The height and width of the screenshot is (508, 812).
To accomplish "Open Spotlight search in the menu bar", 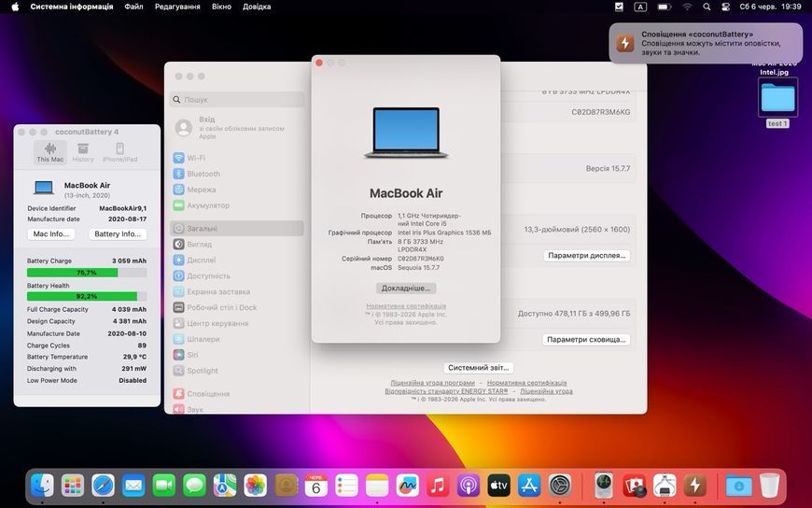I will click(x=707, y=7).
